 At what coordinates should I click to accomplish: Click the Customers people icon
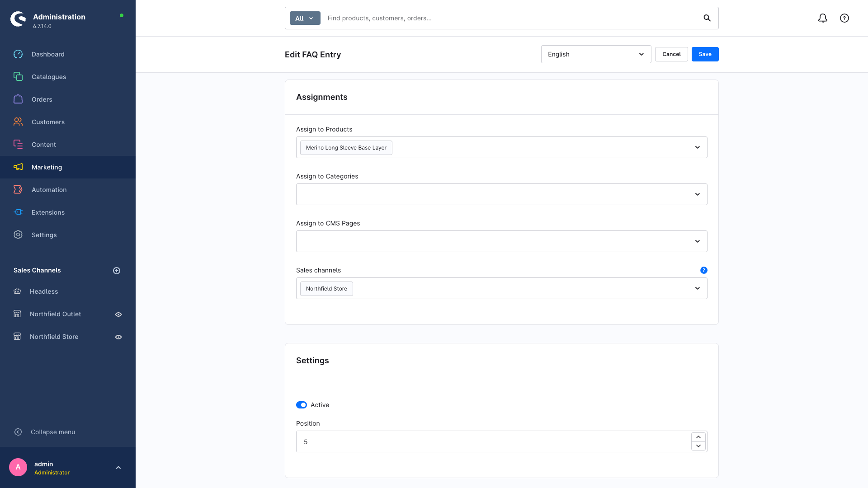[18, 122]
